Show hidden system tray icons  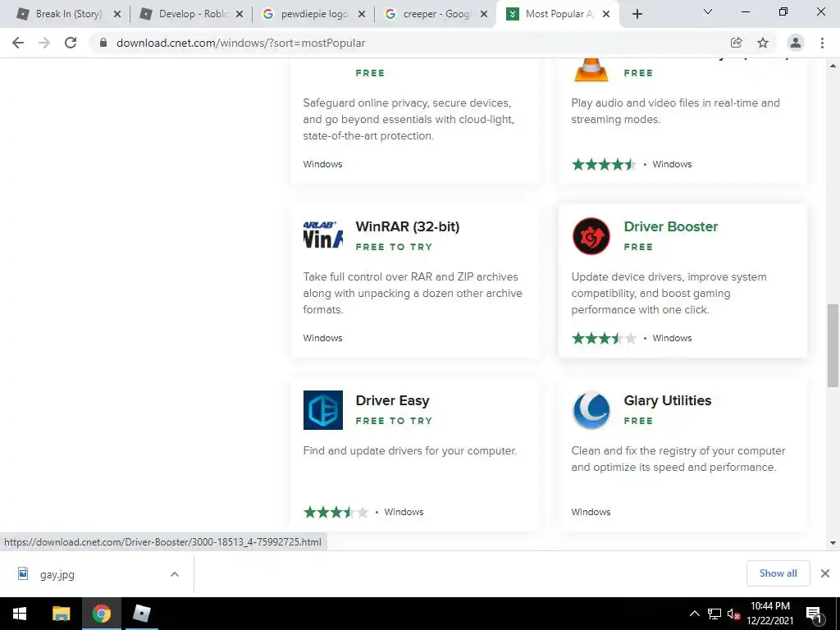pyautogui.click(x=694, y=614)
